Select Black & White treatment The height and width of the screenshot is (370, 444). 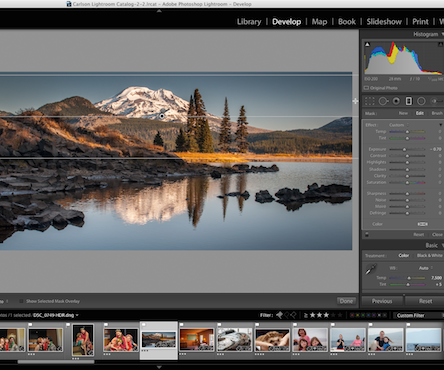[430, 255]
